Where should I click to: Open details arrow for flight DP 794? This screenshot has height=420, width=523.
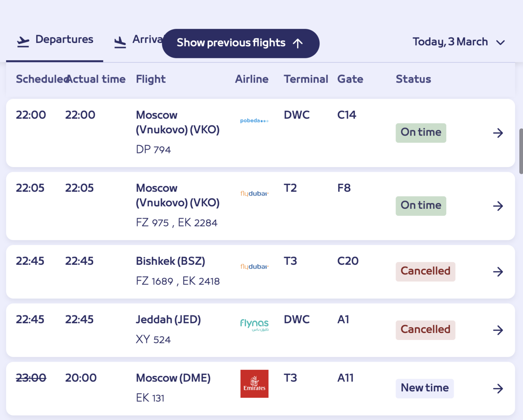point(498,133)
